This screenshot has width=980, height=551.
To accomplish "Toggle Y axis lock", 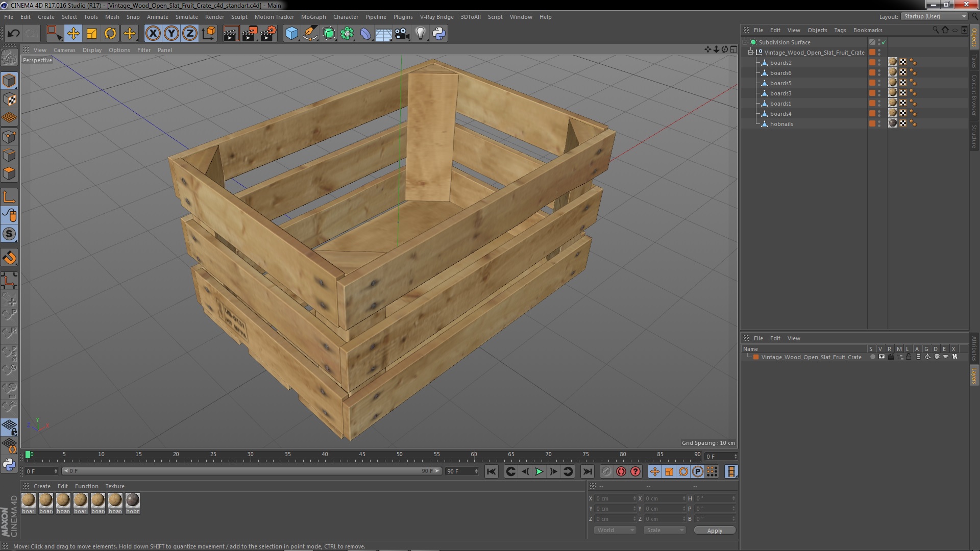I will [x=171, y=34].
